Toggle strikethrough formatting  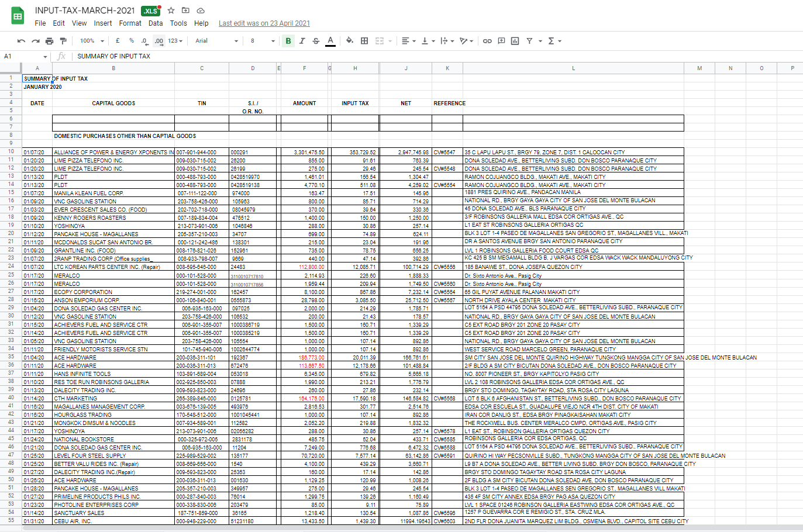pos(316,41)
